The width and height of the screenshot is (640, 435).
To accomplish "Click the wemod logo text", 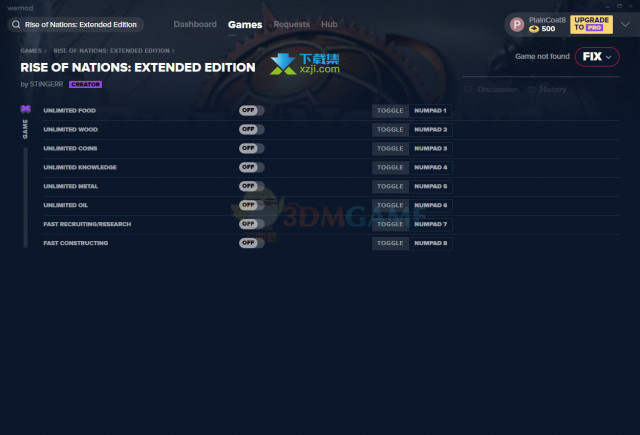I will point(20,8).
